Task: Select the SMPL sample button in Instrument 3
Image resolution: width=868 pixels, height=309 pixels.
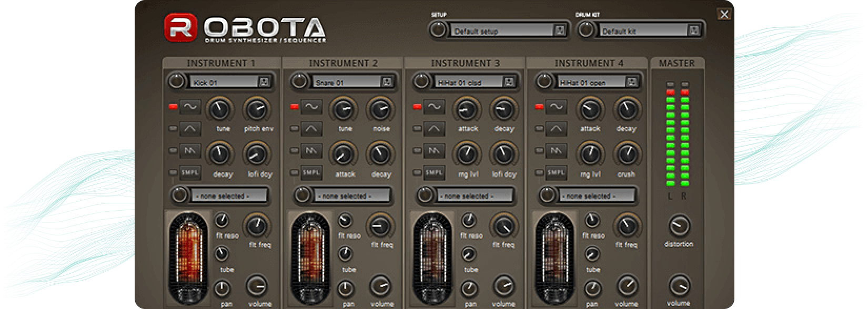Action: click(x=433, y=172)
